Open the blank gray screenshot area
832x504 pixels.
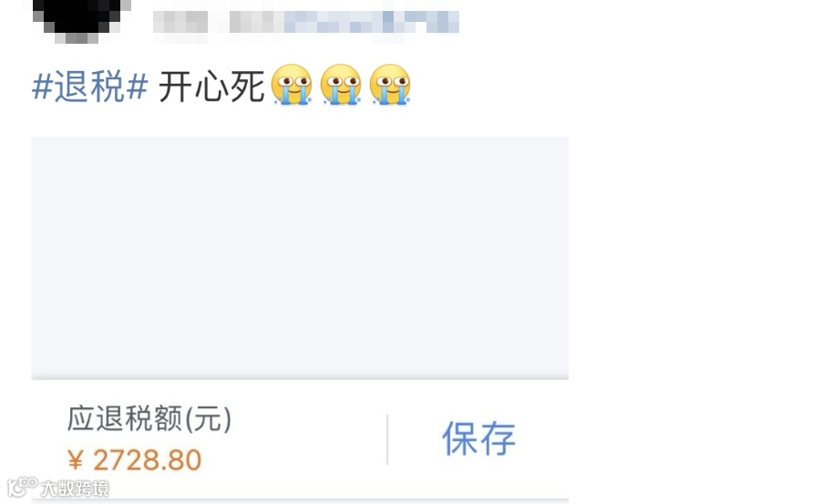pos(300,258)
